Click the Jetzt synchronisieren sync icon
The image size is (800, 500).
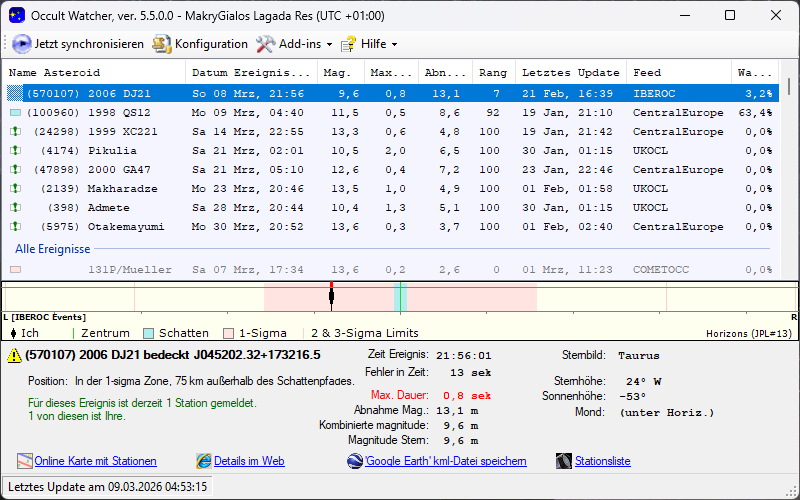(x=22, y=44)
